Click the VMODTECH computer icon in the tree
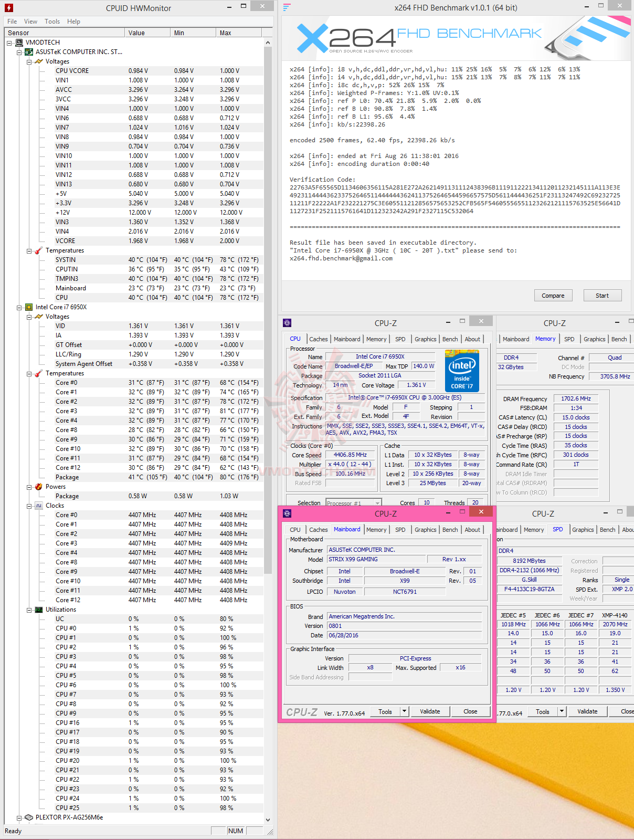This screenshot has height=840, width=634. 19,43
